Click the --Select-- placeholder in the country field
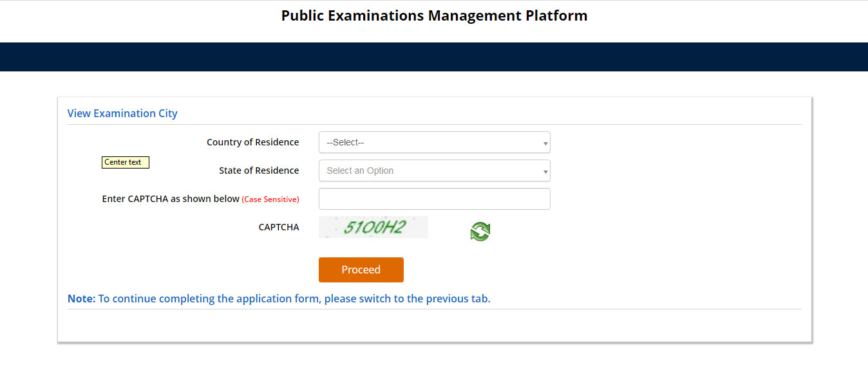The height and width of the screenshot is (368, 868). point(346,142)
